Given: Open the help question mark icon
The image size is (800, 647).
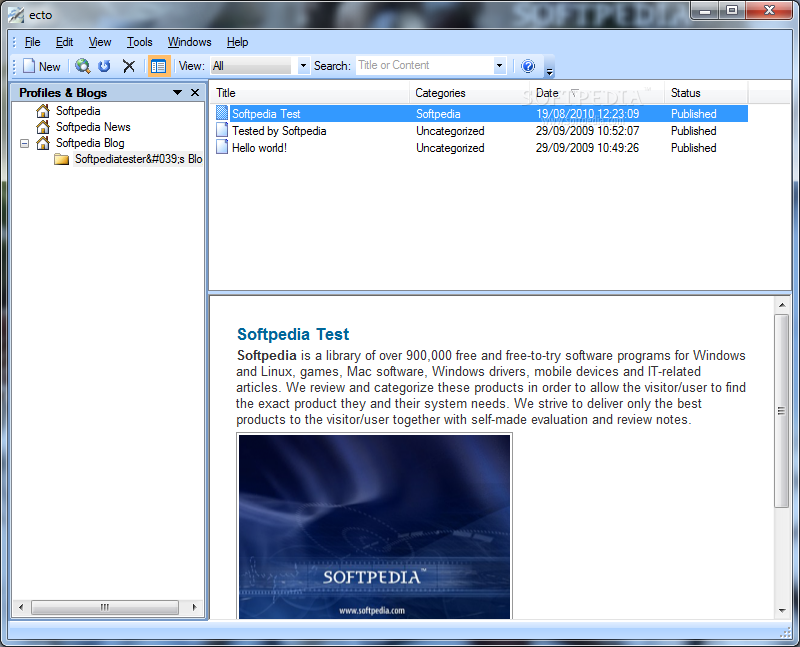Looking at the screenshot, I should tap(528, 66).
